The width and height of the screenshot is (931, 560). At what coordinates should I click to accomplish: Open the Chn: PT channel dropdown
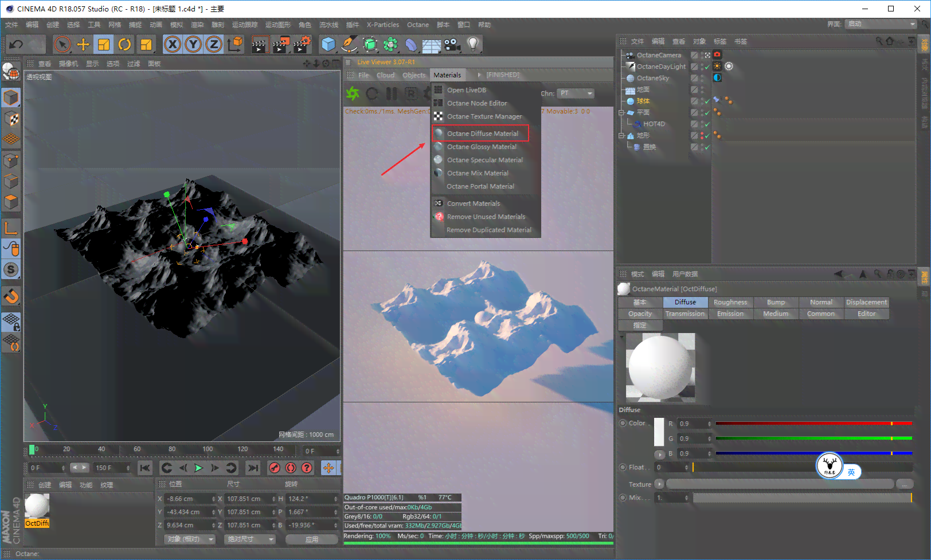576,93
